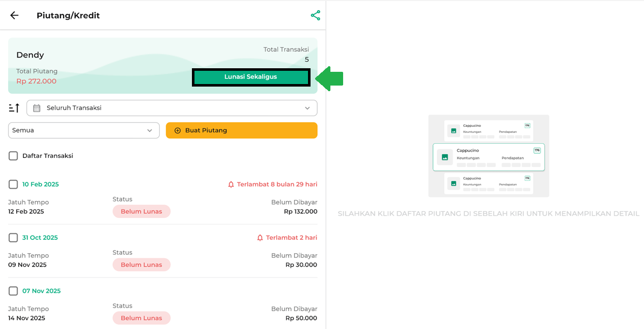This screenshot has height=329, width=644.
Task: Tick the Daftar Transaksi select-all checkbox
Action: tap(13, 156)
